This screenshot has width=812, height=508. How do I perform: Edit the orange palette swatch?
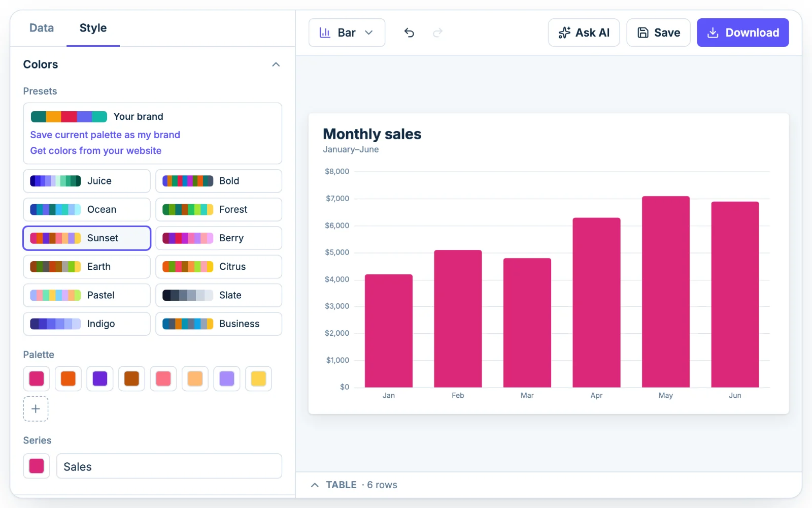point(68,378)
